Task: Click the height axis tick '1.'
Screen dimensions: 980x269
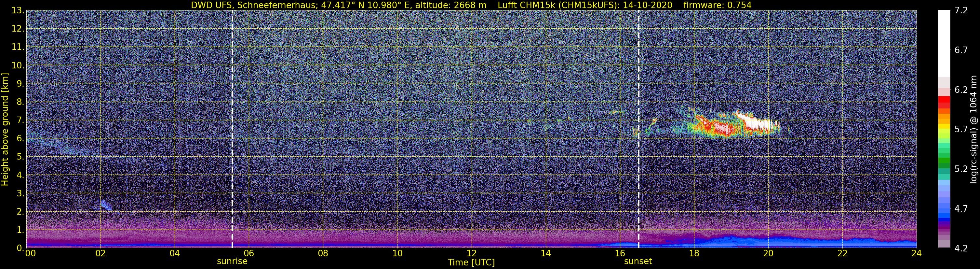Action: click(20, 230)
